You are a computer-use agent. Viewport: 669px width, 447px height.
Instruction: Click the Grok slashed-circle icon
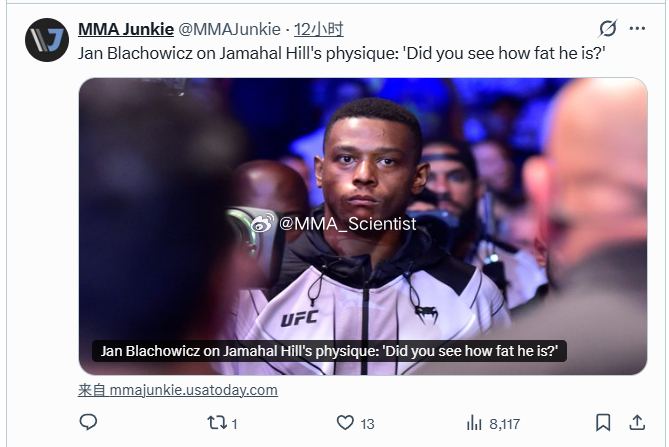[x=608, y=29]
